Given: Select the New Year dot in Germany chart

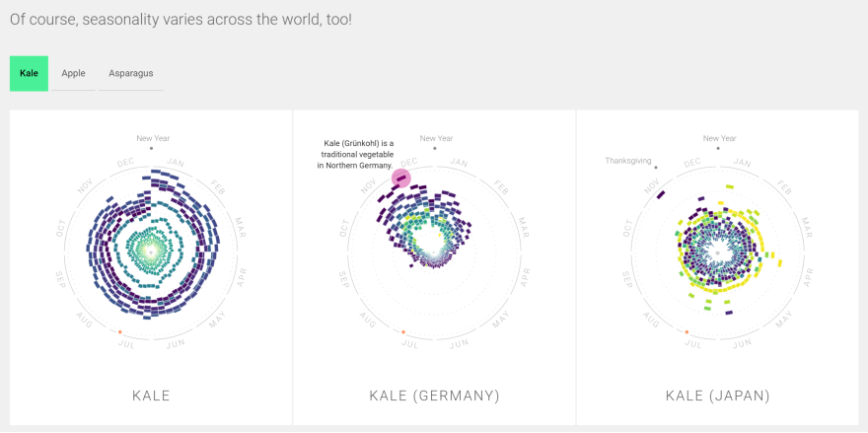Looking at the screenshot, I should [x=435, y=149].
